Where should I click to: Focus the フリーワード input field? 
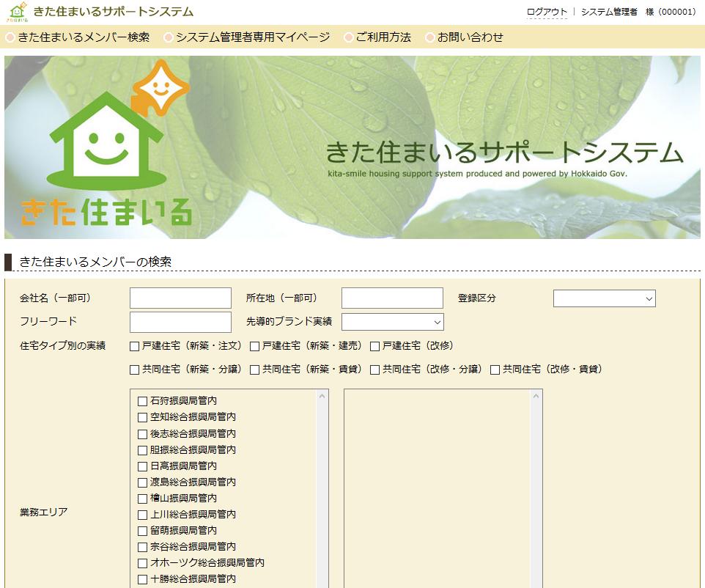(180, 322)
